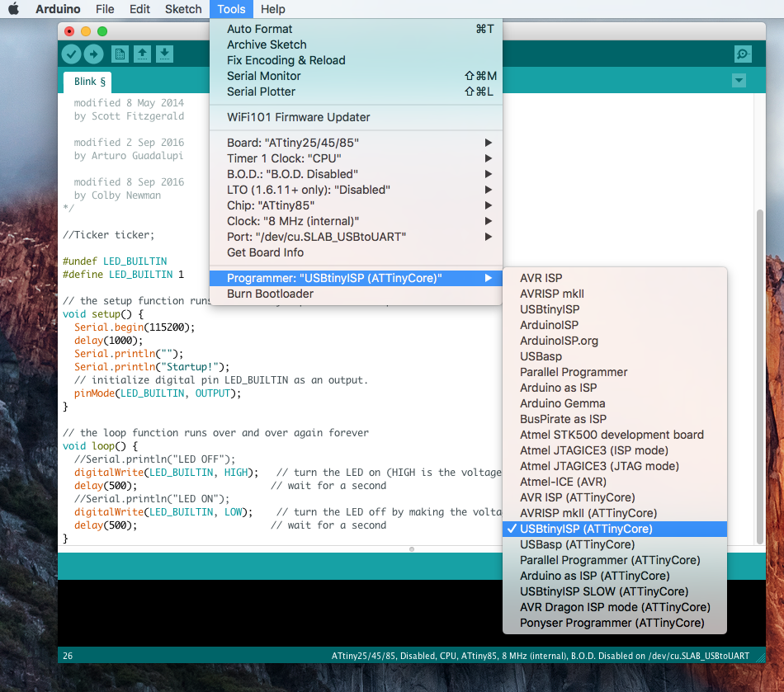Create a new sketch with the New icon
The height and width of the screenshot is (692, 784).
(x=120, y=54)
